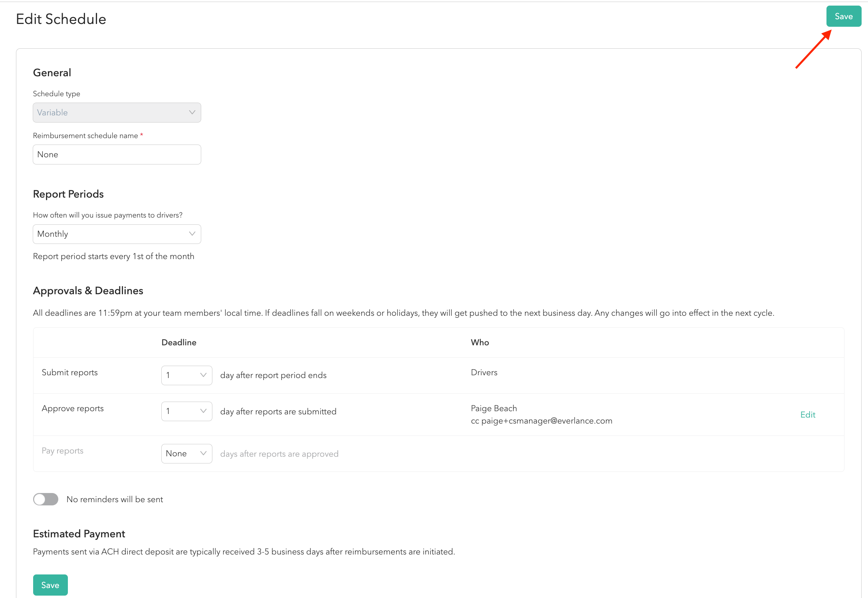868x598 pixels.
Task: Click the Monthly dropdown chevron arrow
Action: point(192,234)
